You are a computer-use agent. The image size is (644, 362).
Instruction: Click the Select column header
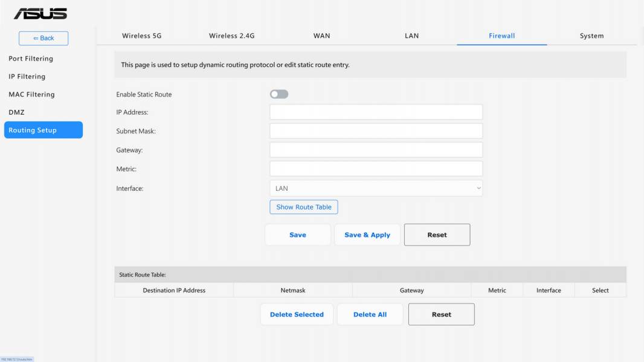click(601, 290)
